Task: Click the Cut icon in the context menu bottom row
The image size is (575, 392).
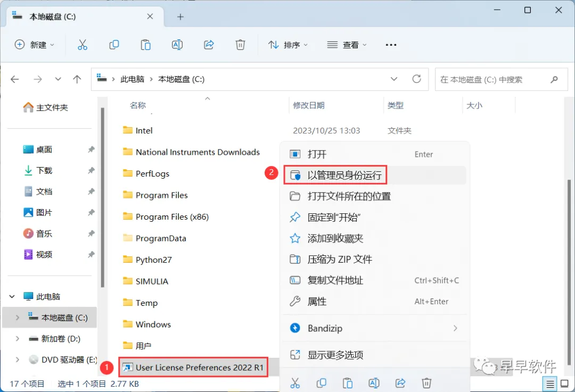Action: pos(295,383)
